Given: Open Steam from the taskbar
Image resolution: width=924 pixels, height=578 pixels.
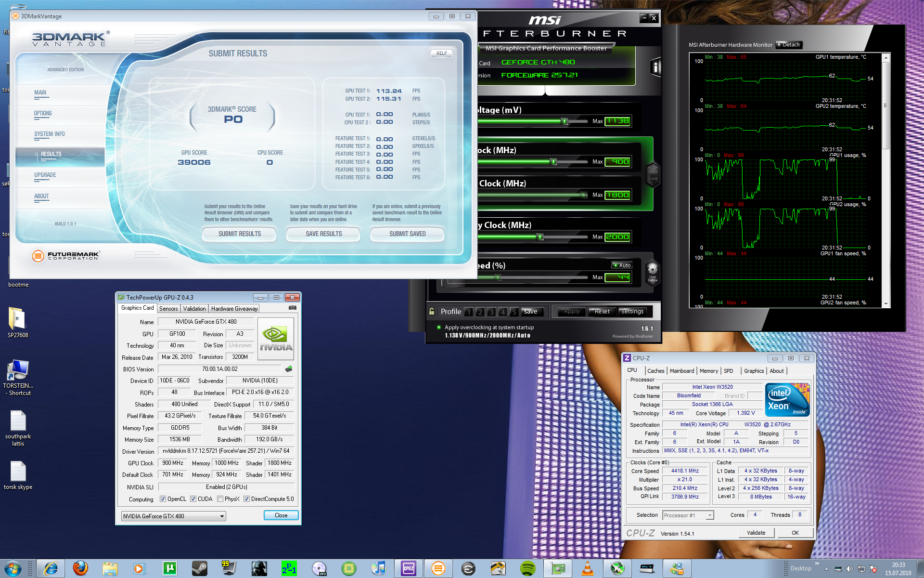Looking at the screenshot, I should [x=199, y=568].
